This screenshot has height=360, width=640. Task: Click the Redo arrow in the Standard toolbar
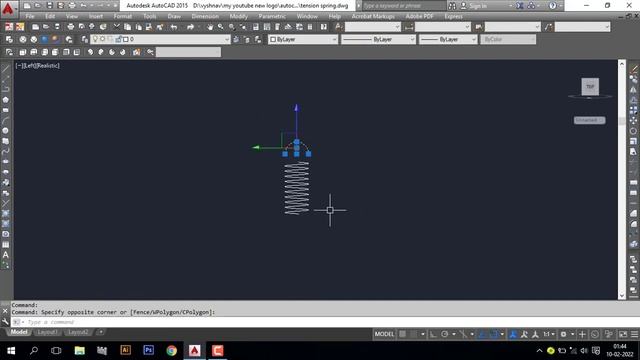click(190, 27)
